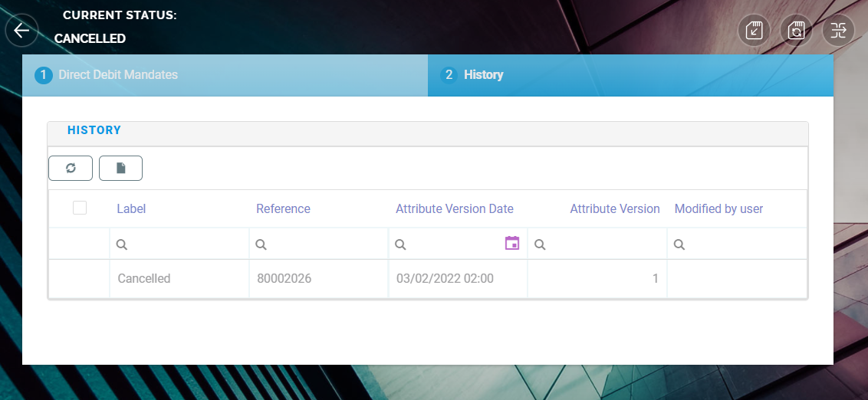This screenshot has width=868, height=400.
Task: Sort by Attribute Version Date column
Action: (x=454, y=208)
